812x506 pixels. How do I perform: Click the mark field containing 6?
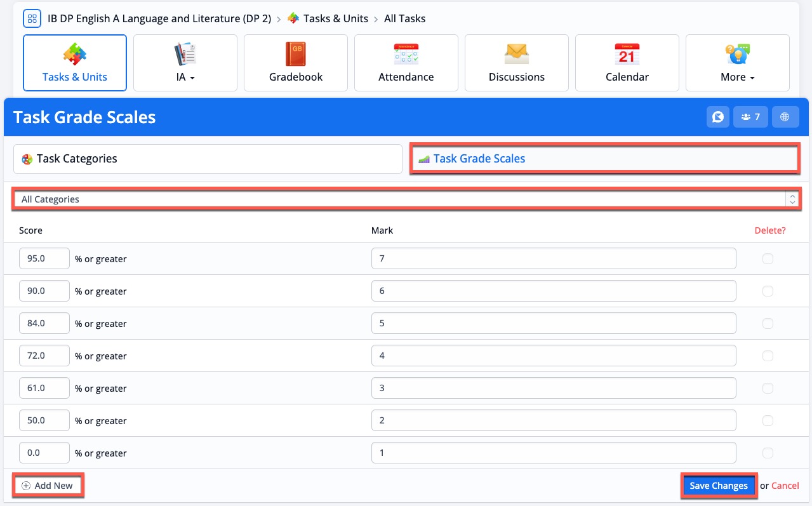click(x=554, y=291)
